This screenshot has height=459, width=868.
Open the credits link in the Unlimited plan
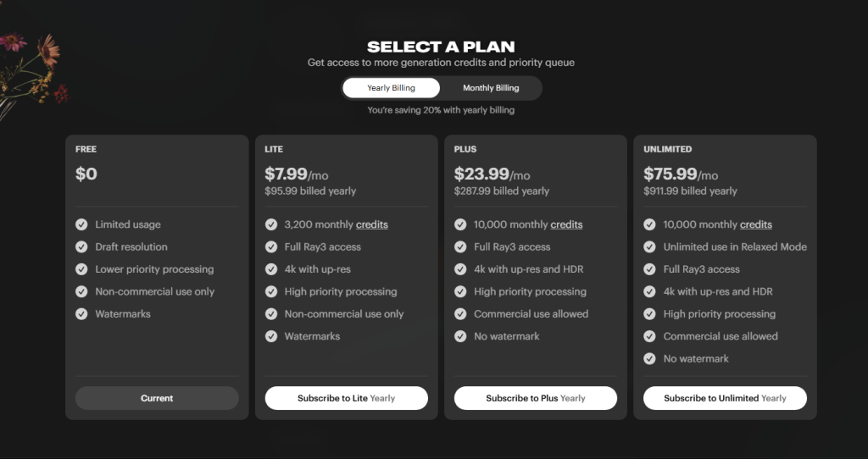coord(756,224)
